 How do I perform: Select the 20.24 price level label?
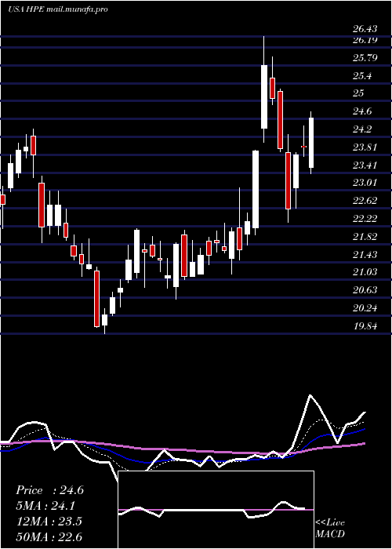click(365, 308)
